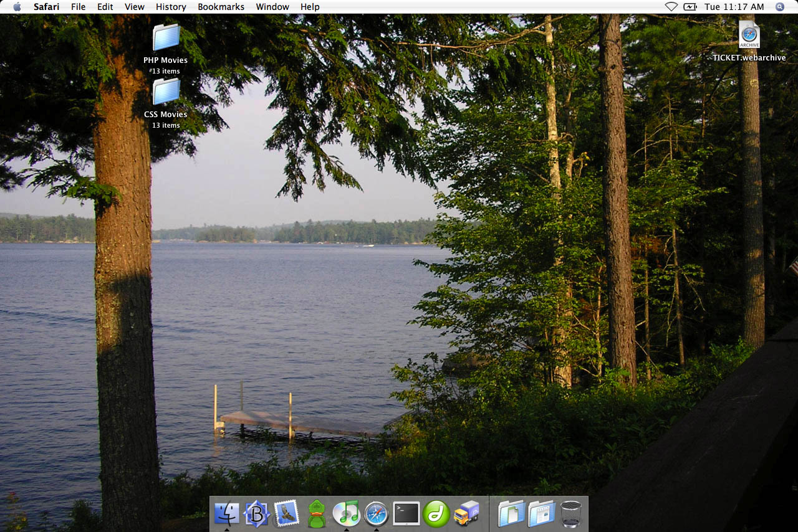This screenshot has height=532, width=798.
Task: Open iTunes from the dock
Action: (x=346, y=514)
